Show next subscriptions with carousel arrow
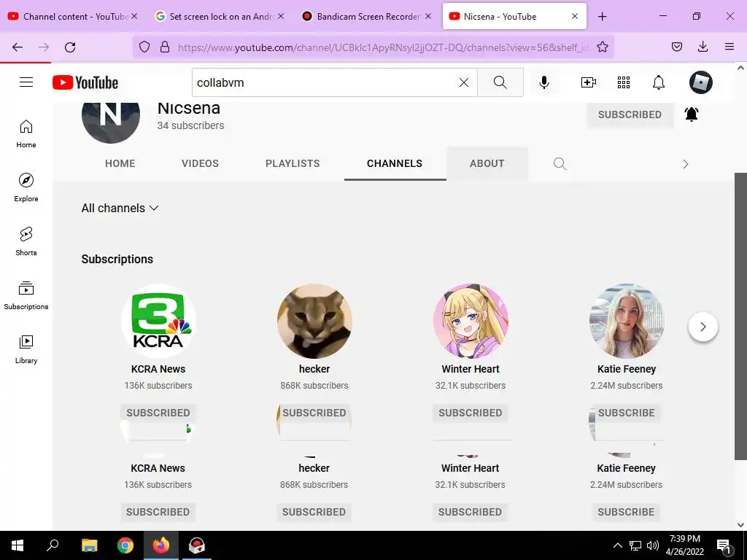747x560 pixels. [703, 327]
